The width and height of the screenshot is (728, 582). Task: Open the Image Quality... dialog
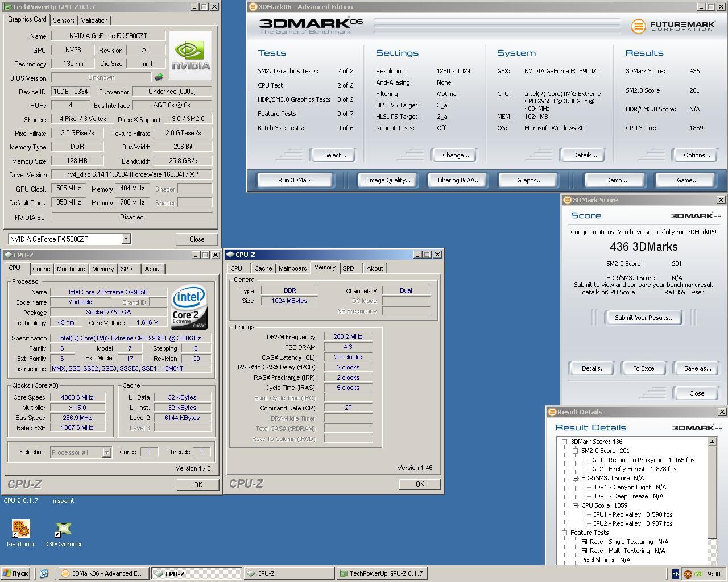(388, 180)
